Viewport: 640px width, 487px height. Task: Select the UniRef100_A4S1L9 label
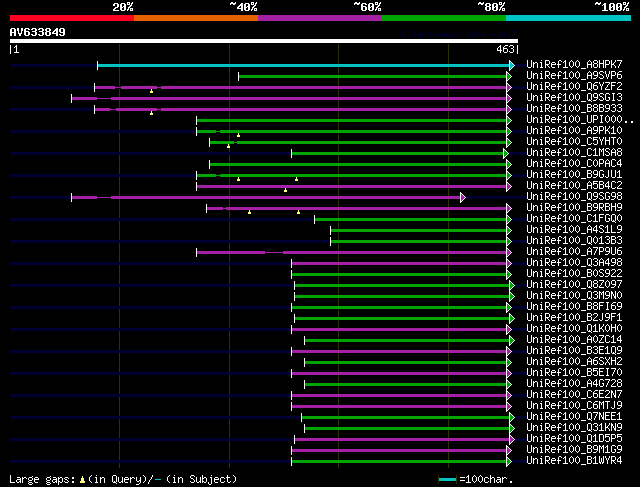(x=574, y=230)
